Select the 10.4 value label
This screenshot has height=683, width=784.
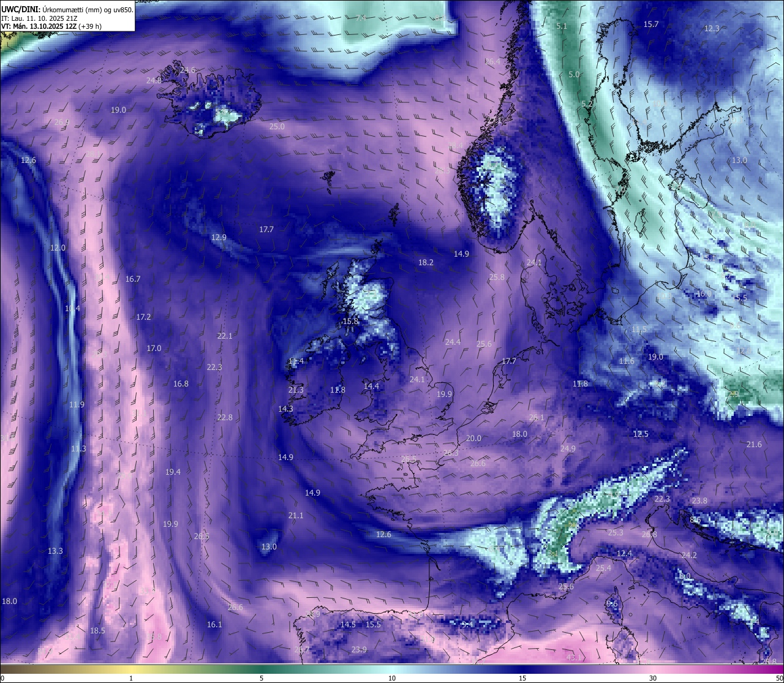(72, 309)
